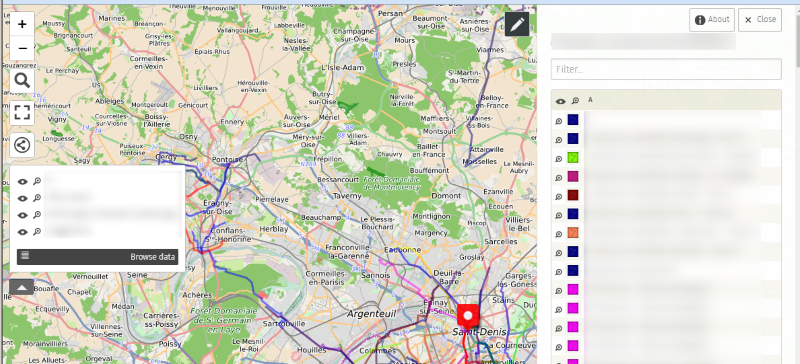The height and width of the screenshot is (364, 800).
Task: Zoom to the feature with orange swatch
Action: coord(559,234)
